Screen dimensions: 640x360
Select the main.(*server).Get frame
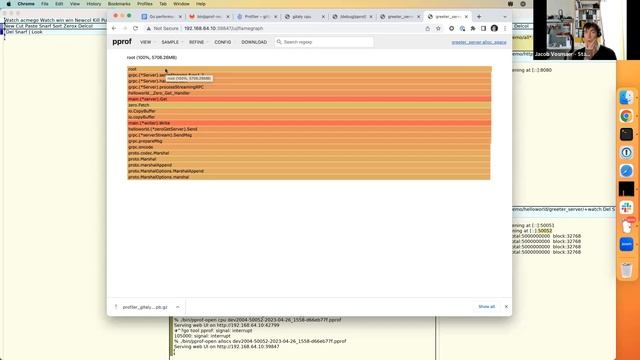click(x=309, y=99)
